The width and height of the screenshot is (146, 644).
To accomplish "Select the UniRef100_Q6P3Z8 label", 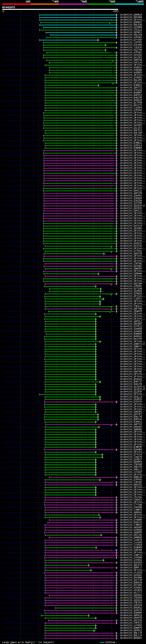I will (x=131, y=193).
